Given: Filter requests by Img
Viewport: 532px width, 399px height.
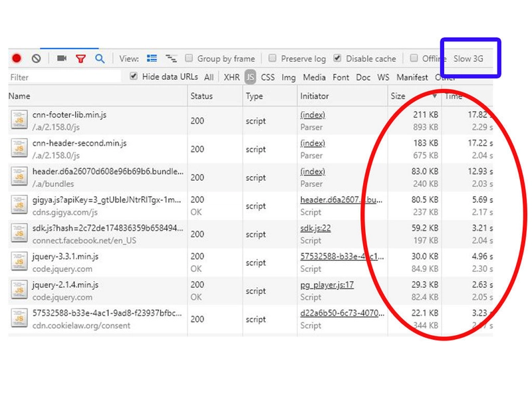Looking at the screenshot, I should click(x=289, y=78).
